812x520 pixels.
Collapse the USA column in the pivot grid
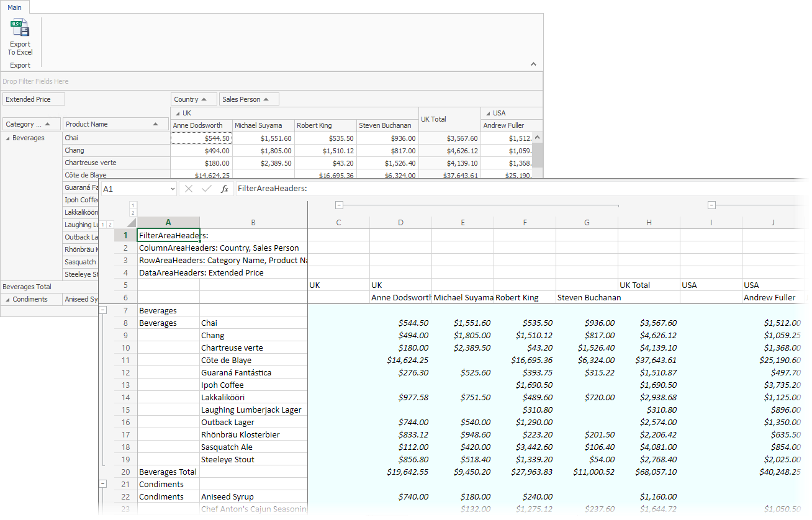tap(487, 113)
